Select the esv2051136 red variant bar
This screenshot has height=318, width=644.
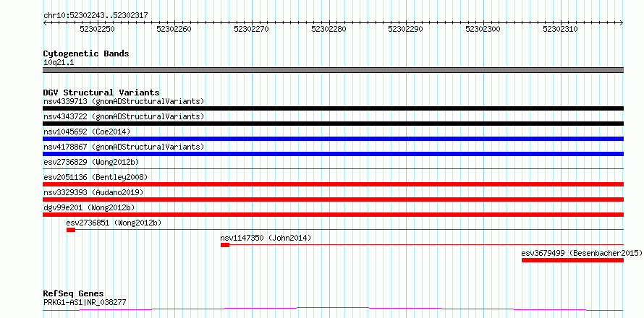coord(333,184)
